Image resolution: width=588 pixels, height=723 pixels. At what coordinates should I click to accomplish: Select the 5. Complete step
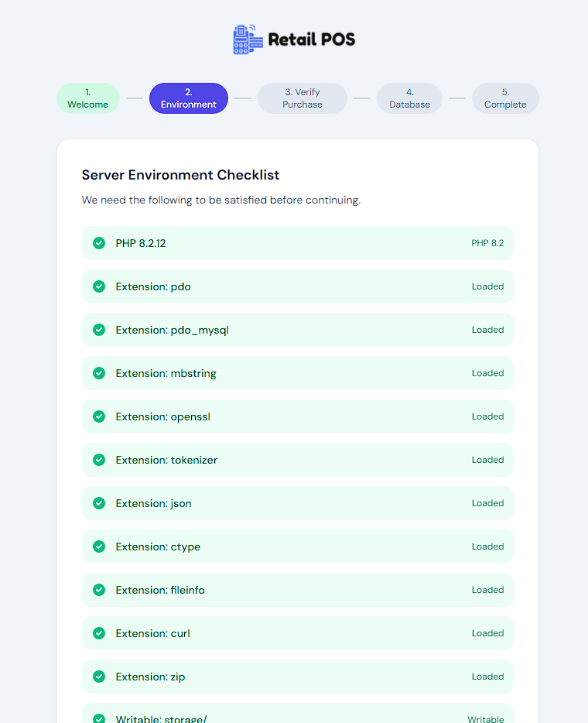[x=505, y=98]
